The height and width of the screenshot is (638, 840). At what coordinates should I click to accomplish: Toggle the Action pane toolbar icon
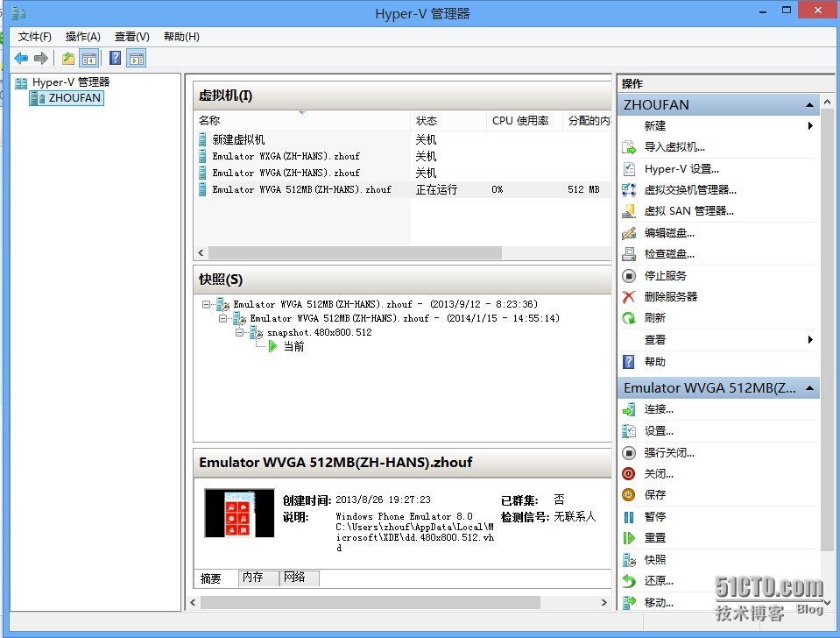[136, 58]
